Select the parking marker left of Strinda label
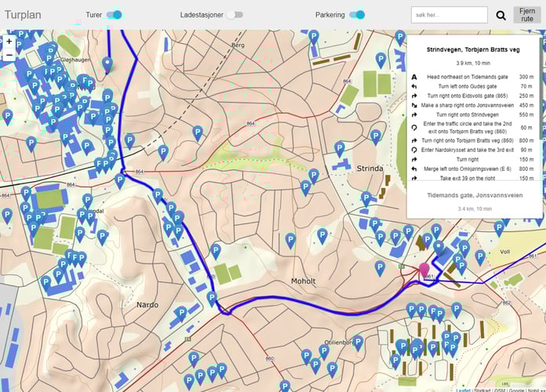Screen dimensions: 546x392 click(x=340, y=147)
